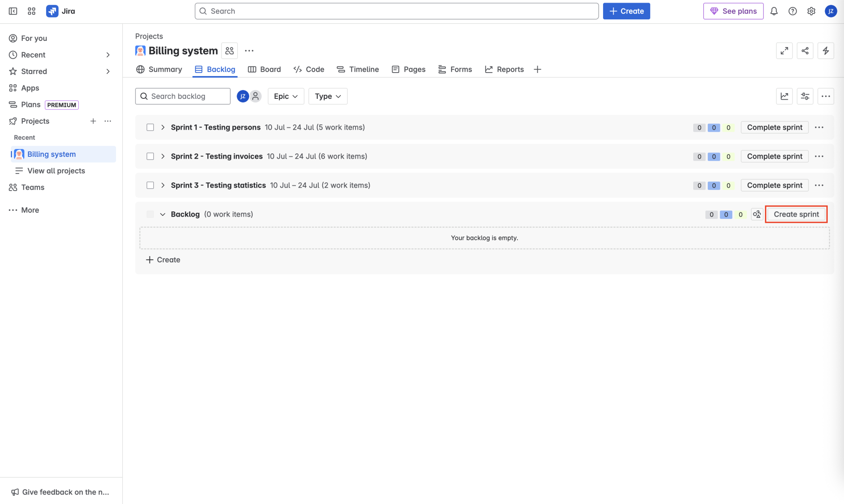Open the app switcher grid icon

click(x=31, y=11)
